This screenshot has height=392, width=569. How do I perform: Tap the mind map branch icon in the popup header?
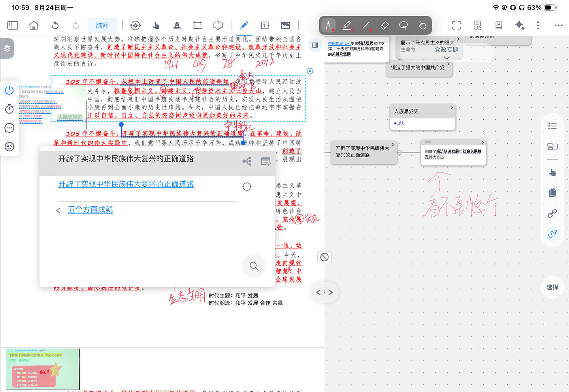[247, 161]
